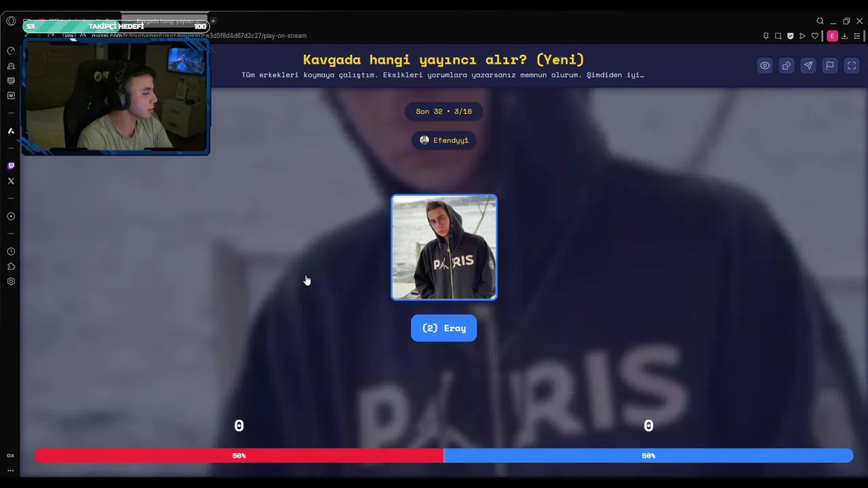Screen dimensions: 868x488
Task: Toggle fullscreen mode button
Action: coord(852,66)
